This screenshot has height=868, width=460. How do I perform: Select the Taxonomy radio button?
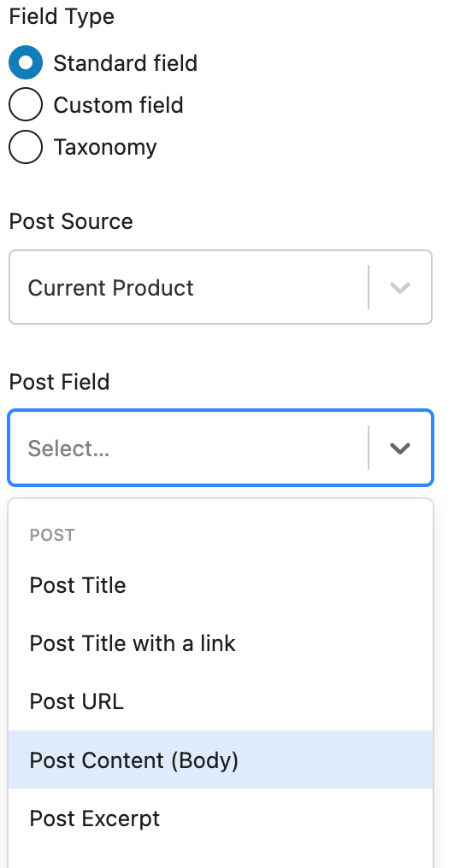[26, 147]
